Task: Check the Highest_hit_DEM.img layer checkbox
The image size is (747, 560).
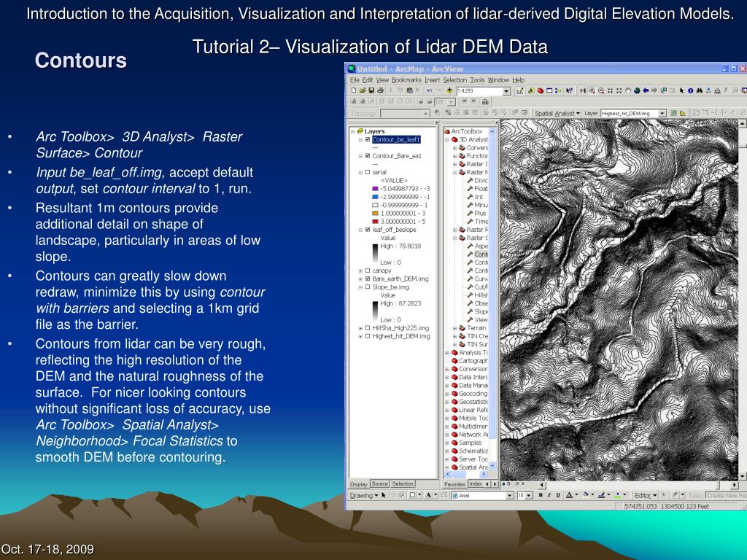Action: tap(368, 336)
